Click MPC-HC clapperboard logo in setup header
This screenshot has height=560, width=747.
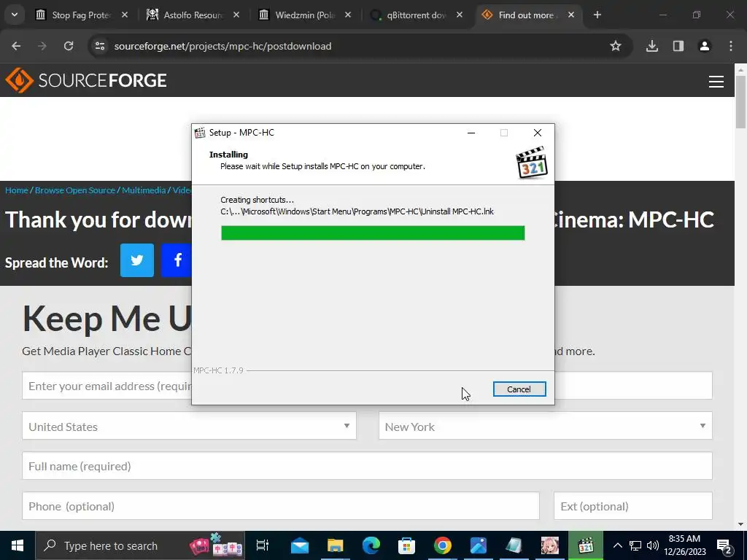click(x=532, y=163)
